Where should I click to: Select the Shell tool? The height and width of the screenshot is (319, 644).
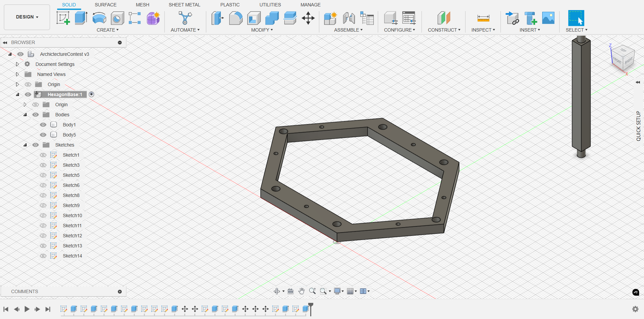coord(254,18)
